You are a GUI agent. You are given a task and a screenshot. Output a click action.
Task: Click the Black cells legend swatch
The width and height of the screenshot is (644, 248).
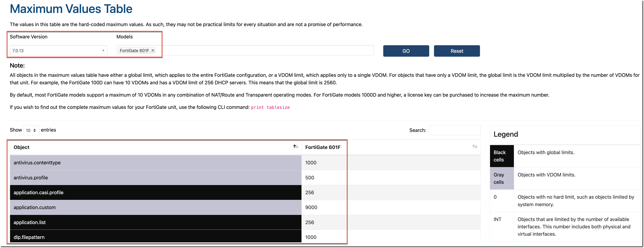[501, 156]
